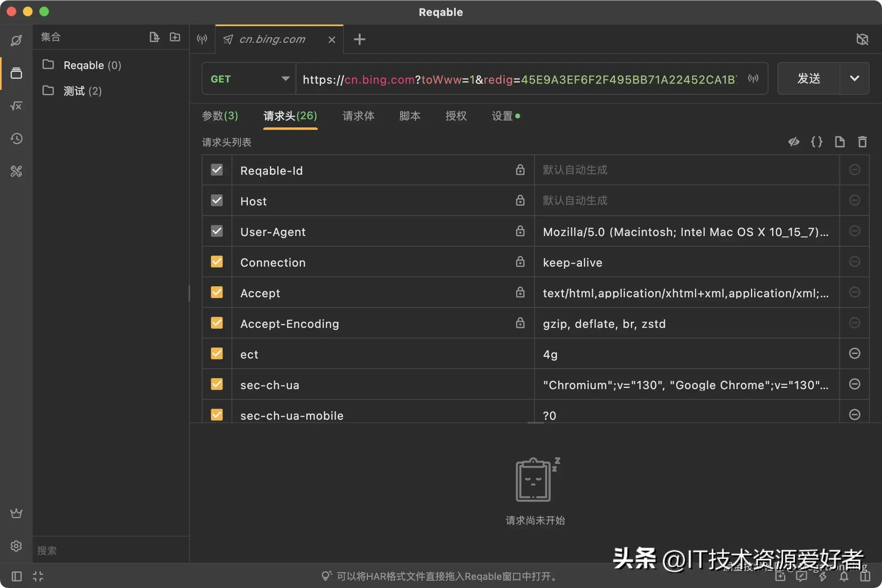Open the toolbox sidebar icon

click(16, 171)
